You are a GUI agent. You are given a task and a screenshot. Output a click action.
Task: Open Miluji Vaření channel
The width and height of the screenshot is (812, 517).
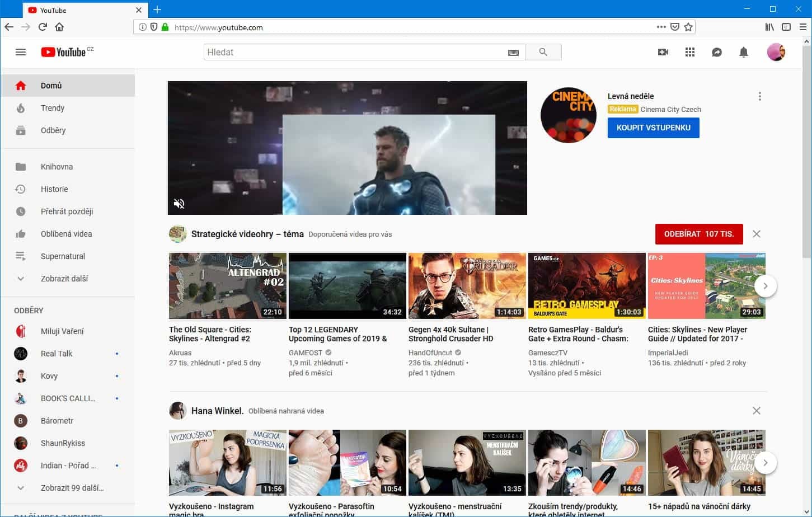pos(68,331)
